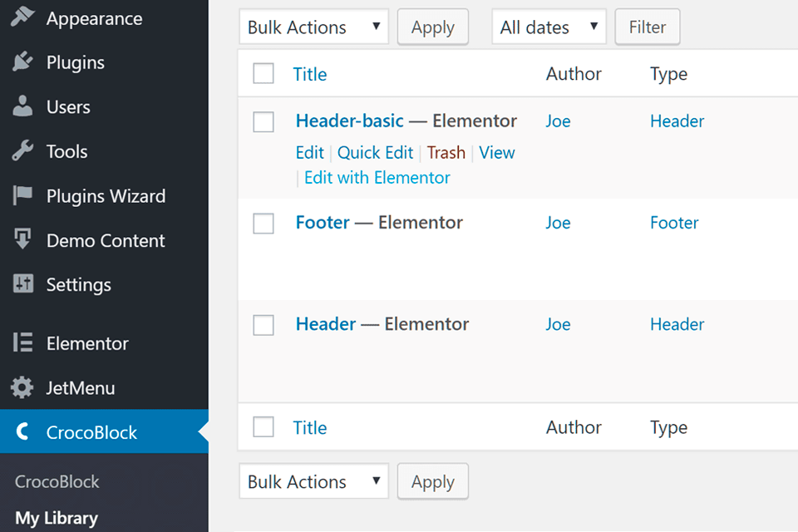Move Header-basic to Trash
The height and width of the screenshot is (532, 798).
point(446,153)
